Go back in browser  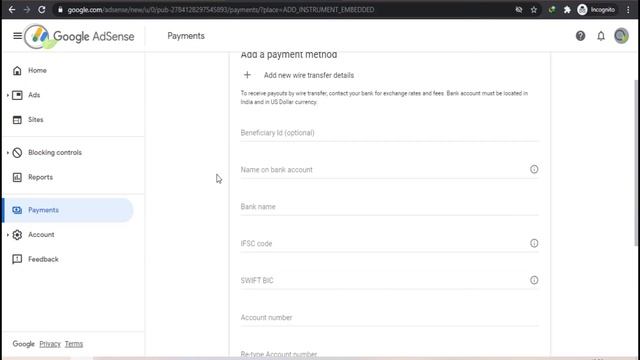tap(12, 9)
